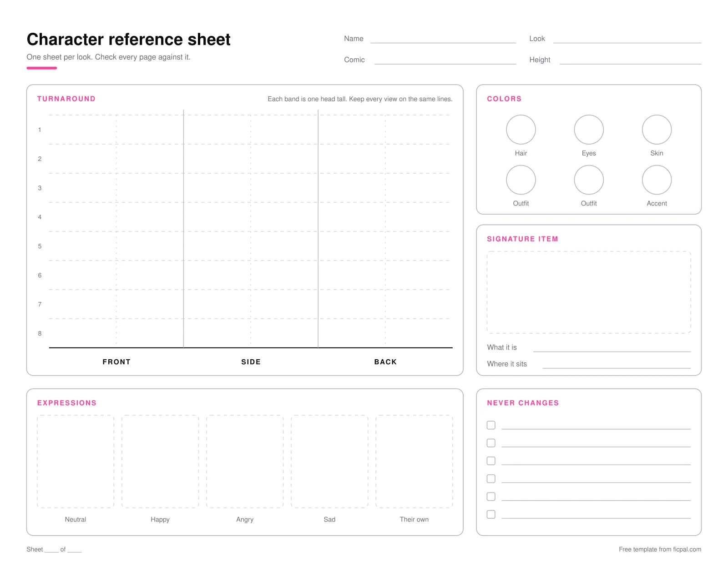Click the 'Where it sits' line

pyautogui.click(x=617, y=367)
